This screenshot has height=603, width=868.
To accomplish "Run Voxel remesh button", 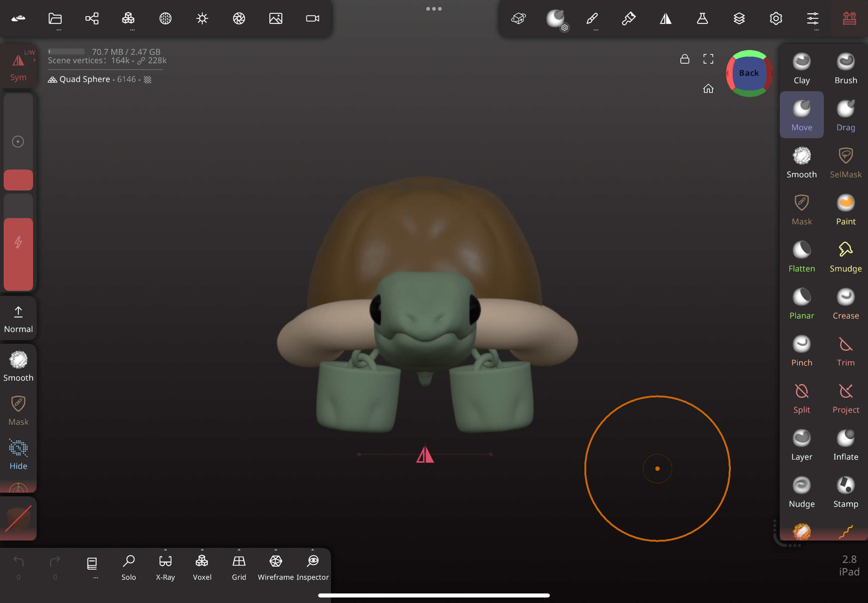I will [x=202, y=568].
